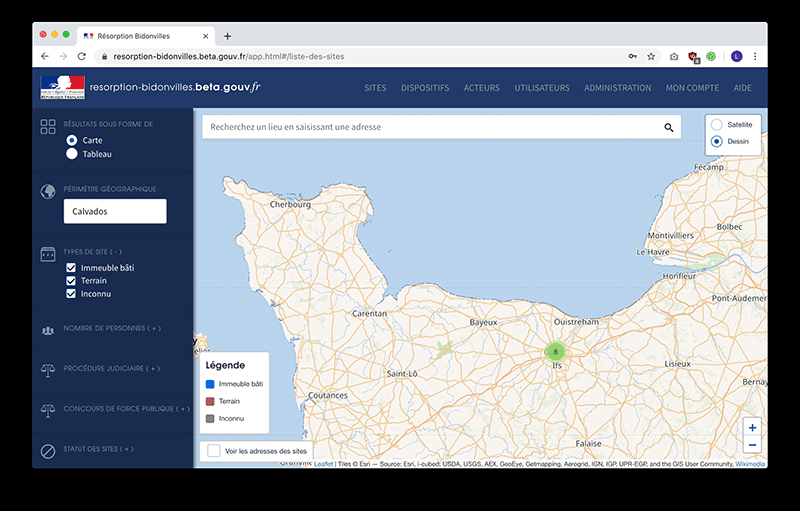Image resolution: width=800 pixels, height=511 pixels.
Task: Click the République Française logo
Action: tap(63, 87)
